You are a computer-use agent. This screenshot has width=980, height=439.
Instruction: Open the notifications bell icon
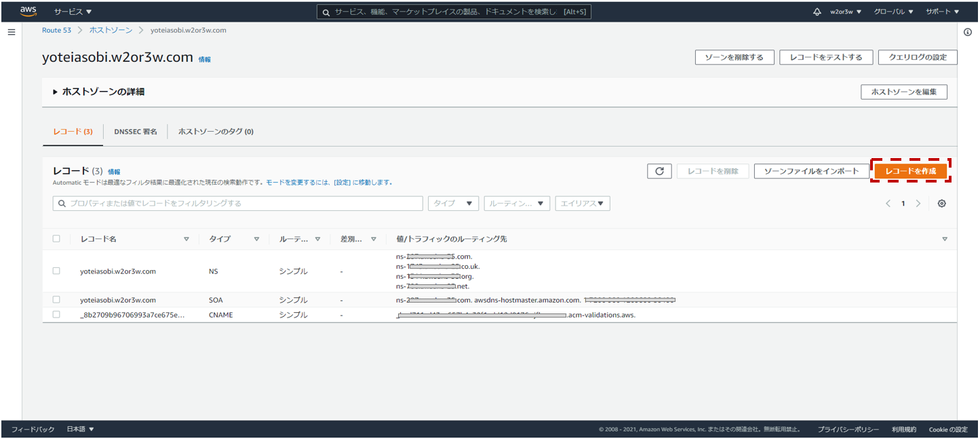817,12
